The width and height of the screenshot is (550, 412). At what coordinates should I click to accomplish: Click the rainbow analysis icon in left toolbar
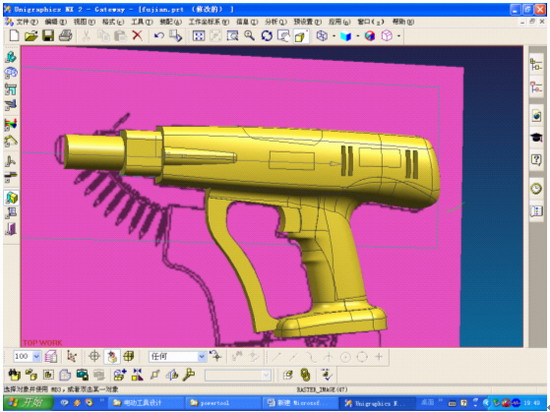pyautogui.click(x=11, y=124)
